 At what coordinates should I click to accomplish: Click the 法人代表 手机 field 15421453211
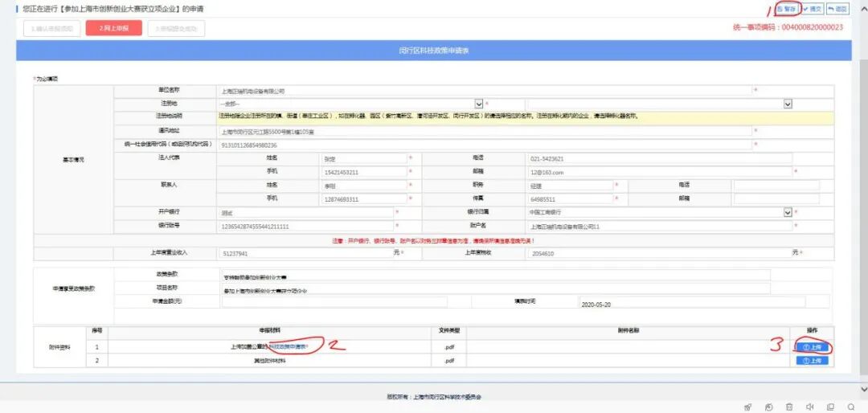(364, 172)
